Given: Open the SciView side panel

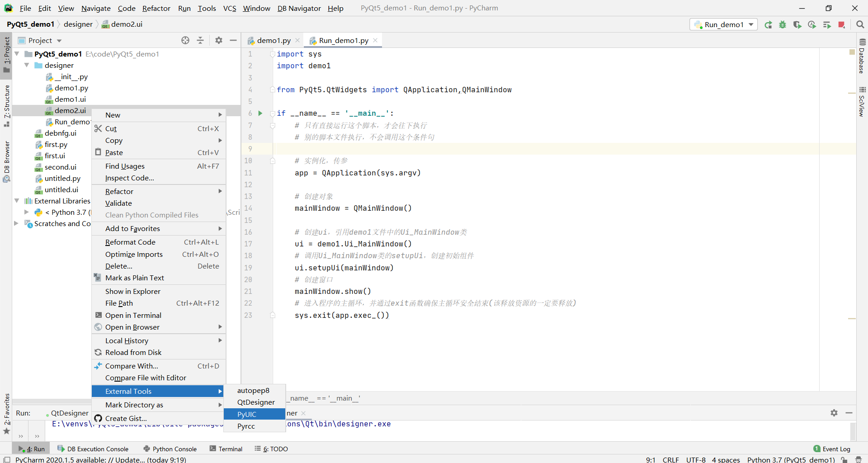Looking at the screenshot, I should tap(862, 101).
